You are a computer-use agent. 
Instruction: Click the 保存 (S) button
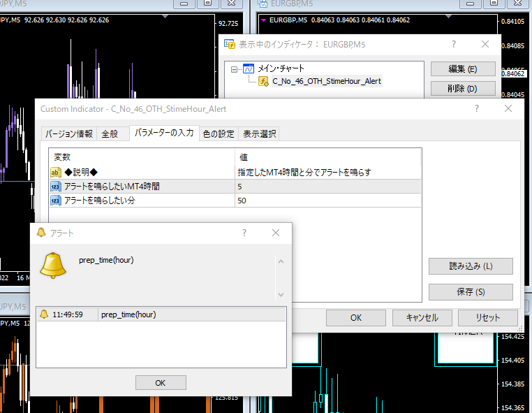(x=471, y=291)
